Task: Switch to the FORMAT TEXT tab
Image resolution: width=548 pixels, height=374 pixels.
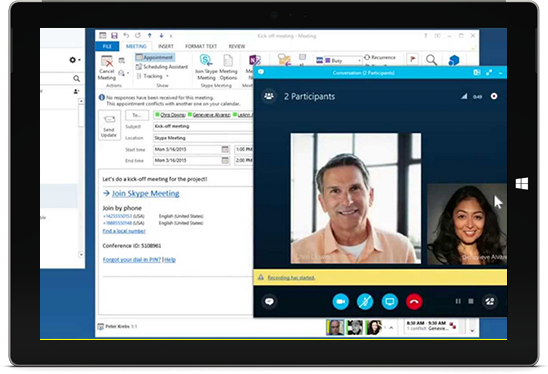Action: coord(201,46)
